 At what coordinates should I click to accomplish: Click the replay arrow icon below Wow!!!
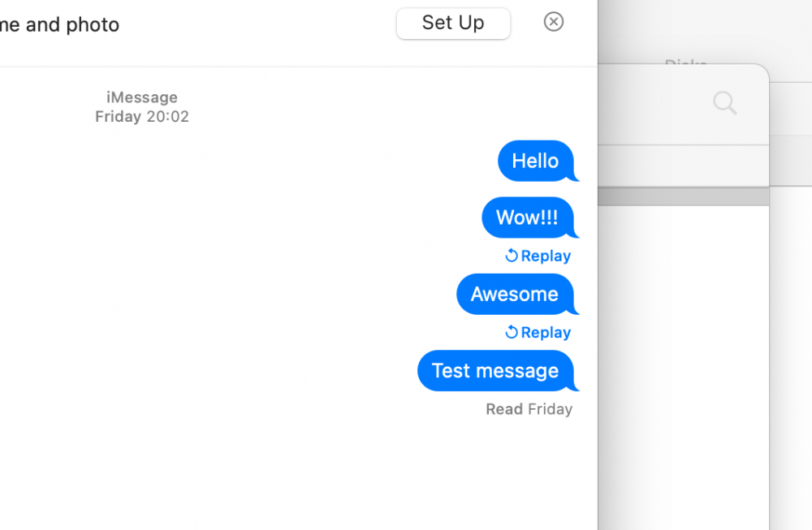point(512,255)
